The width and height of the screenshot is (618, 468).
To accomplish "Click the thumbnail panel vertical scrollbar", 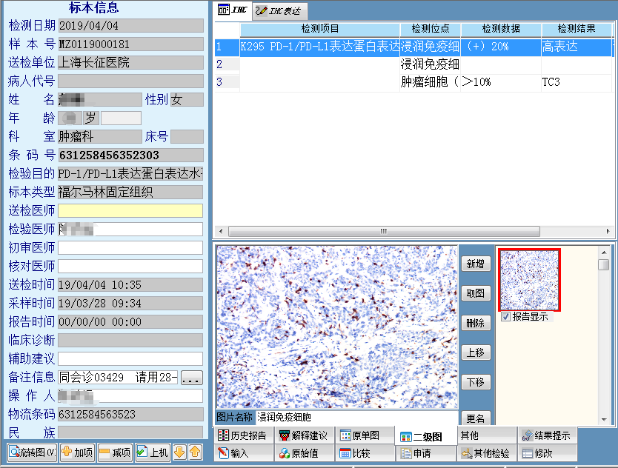I will tap(603, 330).
